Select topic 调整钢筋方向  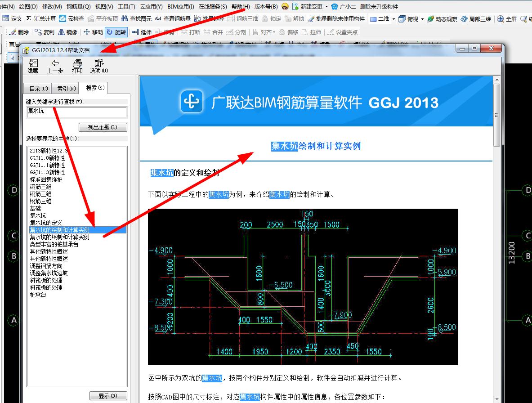pos(46,266)
